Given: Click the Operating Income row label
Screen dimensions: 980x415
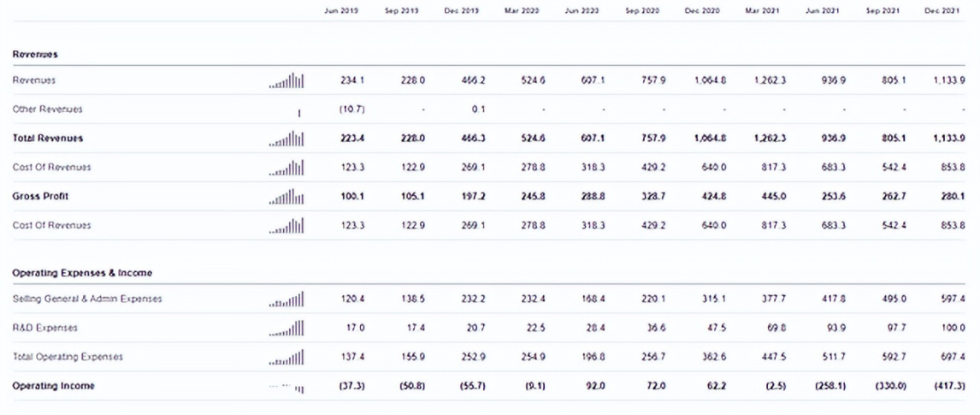Looking at the screenshot, I should pos(53,386).
